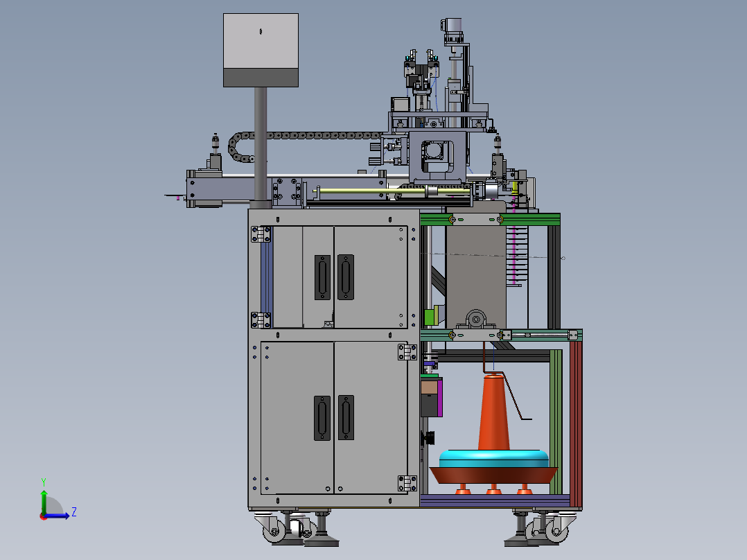The height and width of the screenshot is (560, 747).
Task: Select the gray control box atop the post
Action: pos(261,50)
